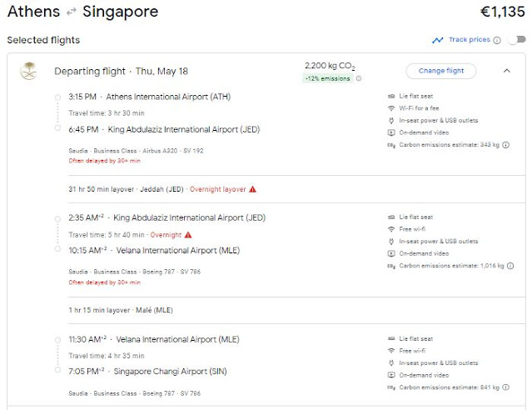Click CO2 icon beside 1,016 kg estimate

pyautogui.click(x=391, y=267)
